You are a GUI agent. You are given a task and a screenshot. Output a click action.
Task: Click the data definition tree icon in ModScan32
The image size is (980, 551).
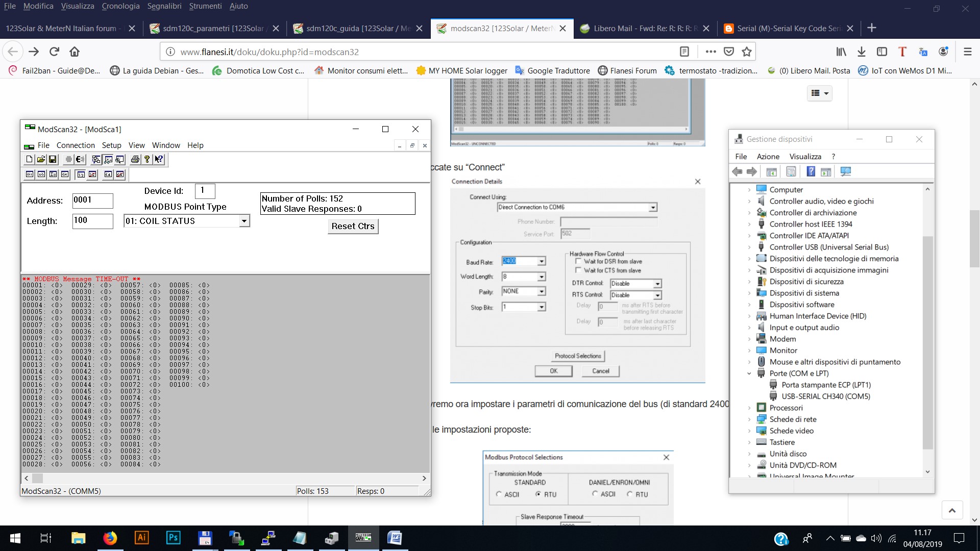96,160
